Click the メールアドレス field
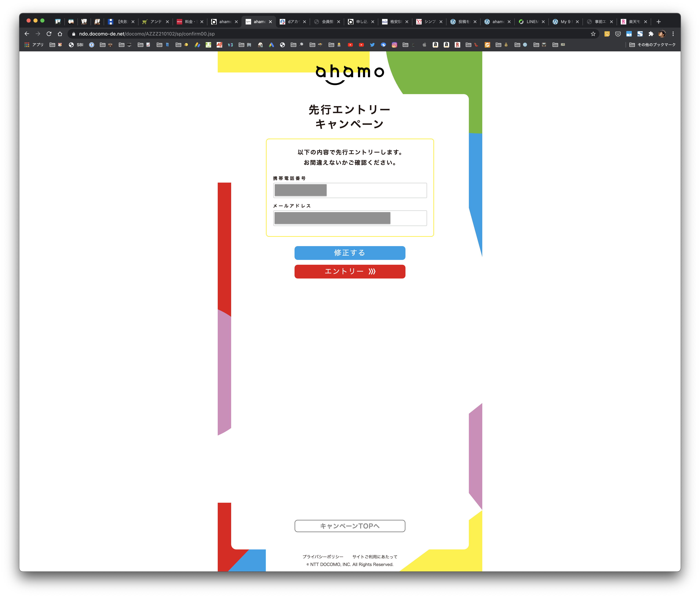This screenshot has width=700, height=597. coord(350,218)
